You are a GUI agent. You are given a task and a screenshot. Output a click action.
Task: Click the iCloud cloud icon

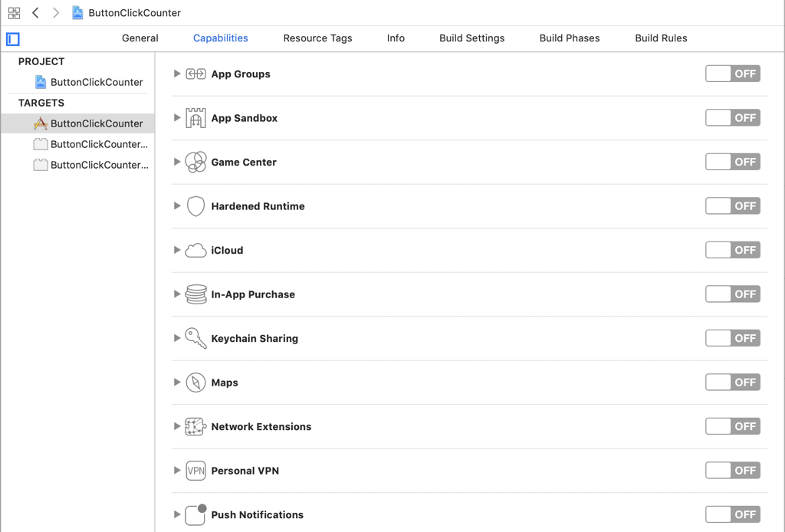pyautogui.click(x=195, y=251)
